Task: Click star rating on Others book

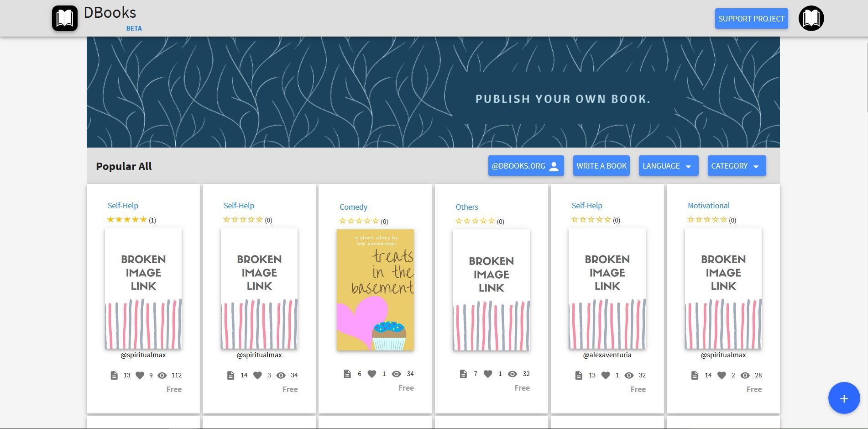Action: (475, 221)
